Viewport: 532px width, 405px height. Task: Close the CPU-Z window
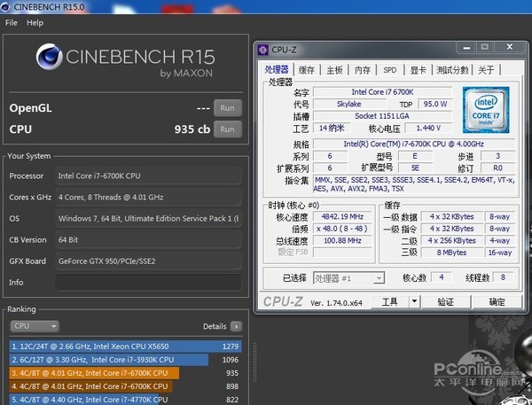(x=509, y=47)
